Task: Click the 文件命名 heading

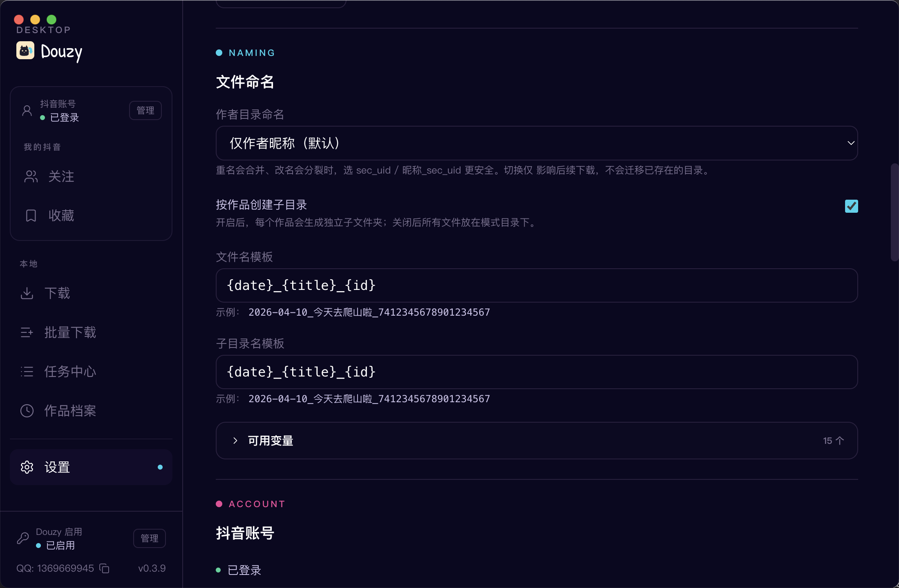Action: point(245,82)
